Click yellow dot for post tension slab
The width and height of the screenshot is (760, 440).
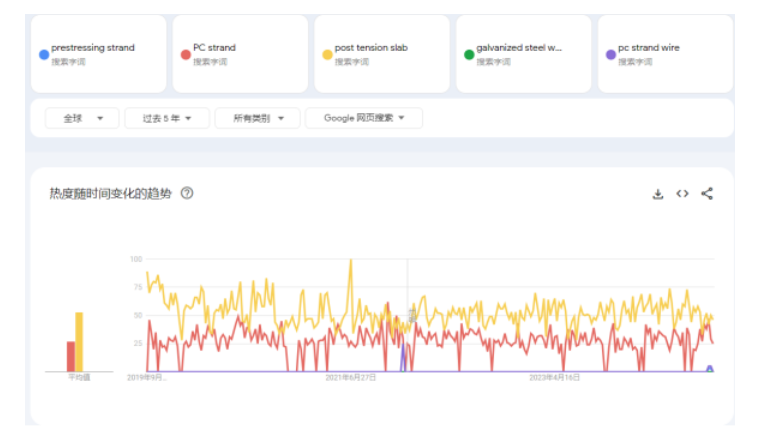(x=327, y=54)
